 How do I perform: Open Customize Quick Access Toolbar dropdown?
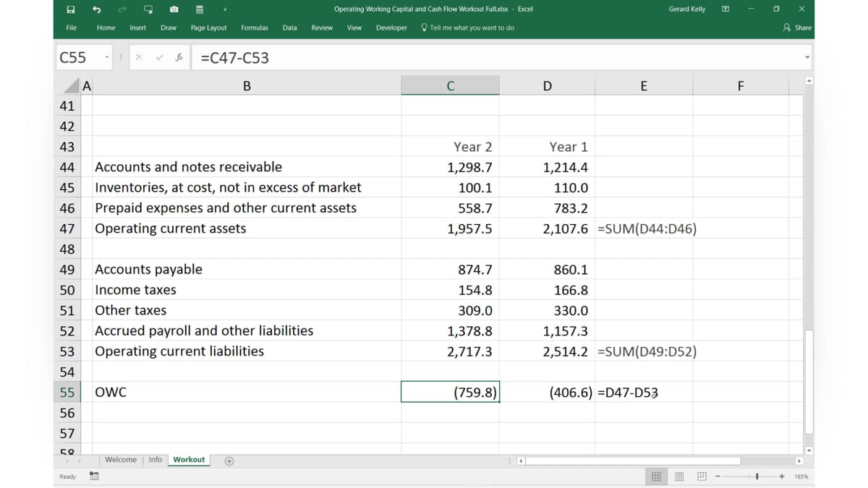(225, 9)
